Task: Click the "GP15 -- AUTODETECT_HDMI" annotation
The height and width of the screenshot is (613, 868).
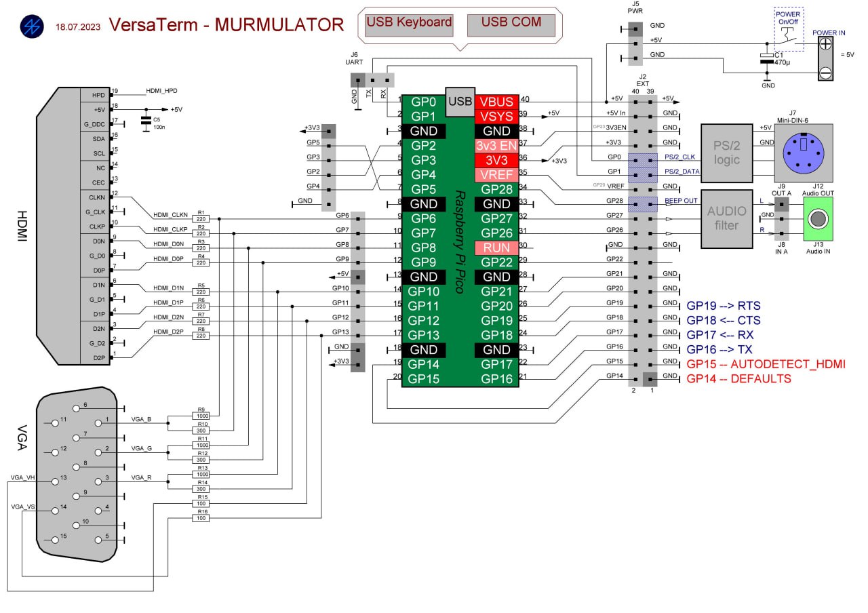Action: [766, 364]
